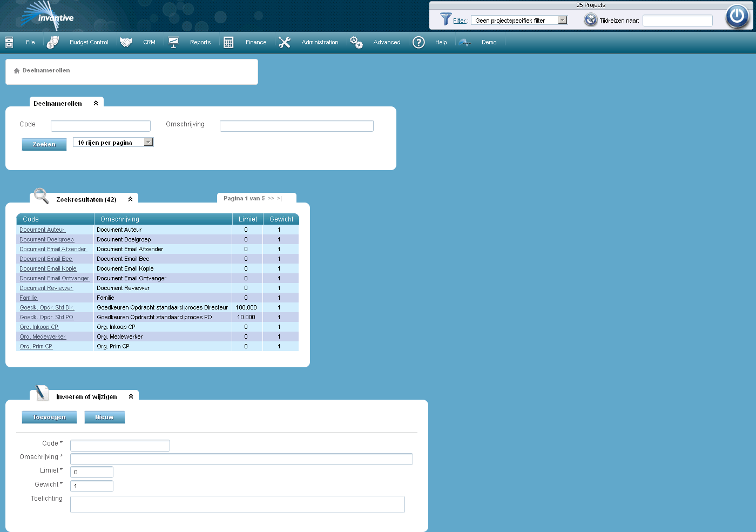Screen dimensions: 756x532
Task: Open the Org. Prim CP link
Action: [36, 346]
